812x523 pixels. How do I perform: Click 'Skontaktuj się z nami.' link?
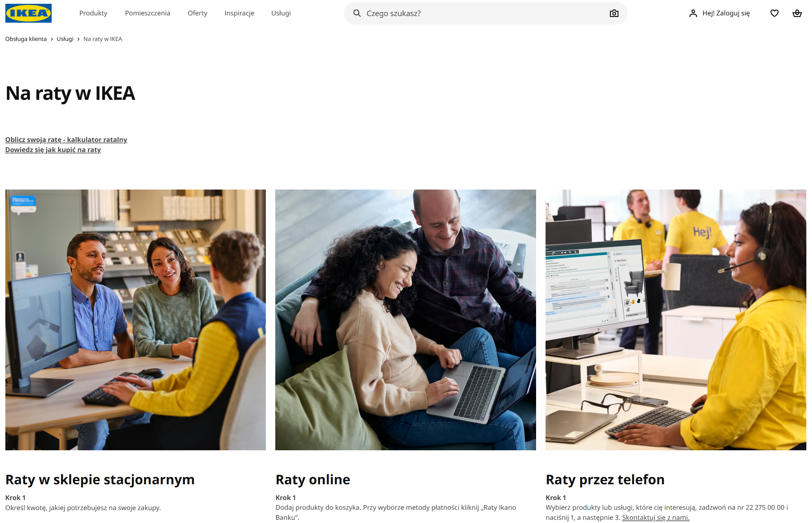pos(655,517)
